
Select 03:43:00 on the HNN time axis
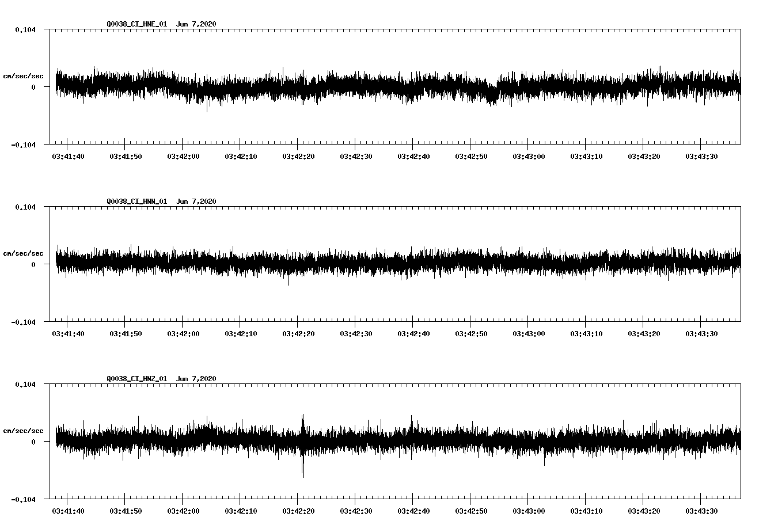click(x=529, y=333)
